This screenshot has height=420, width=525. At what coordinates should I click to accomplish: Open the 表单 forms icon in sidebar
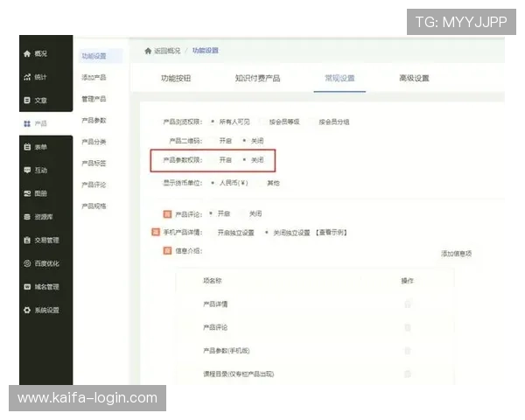(x=27, y=147)
